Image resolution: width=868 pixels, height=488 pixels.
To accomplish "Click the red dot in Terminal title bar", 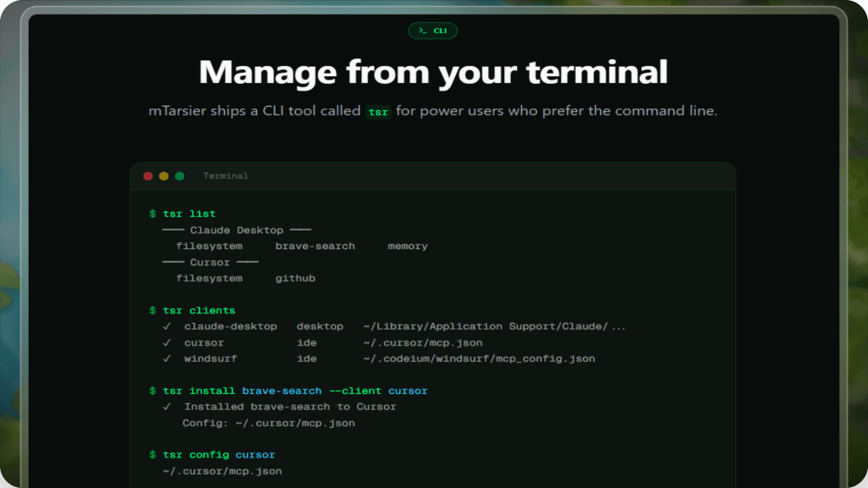I will pyautogui.click(x=148, y=176).
